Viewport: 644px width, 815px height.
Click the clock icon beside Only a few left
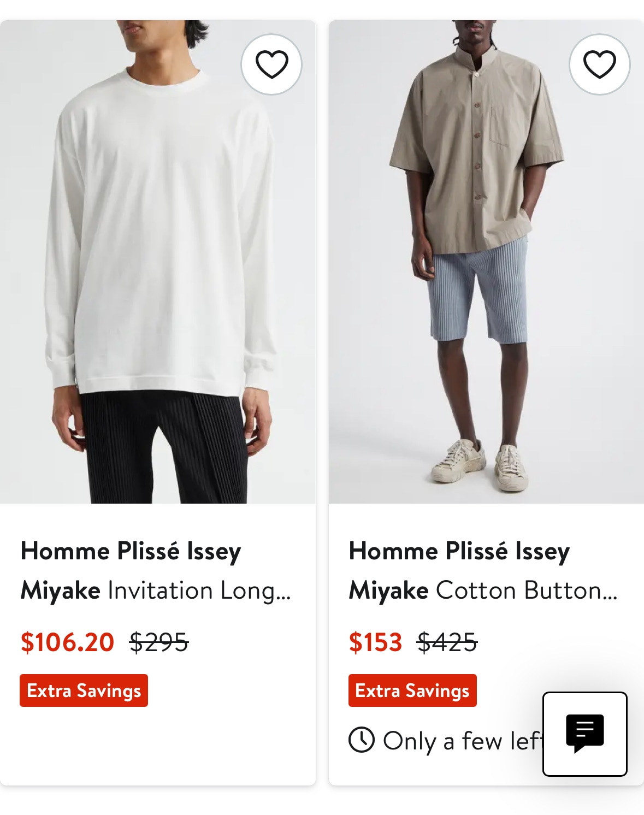coord(362,740)
